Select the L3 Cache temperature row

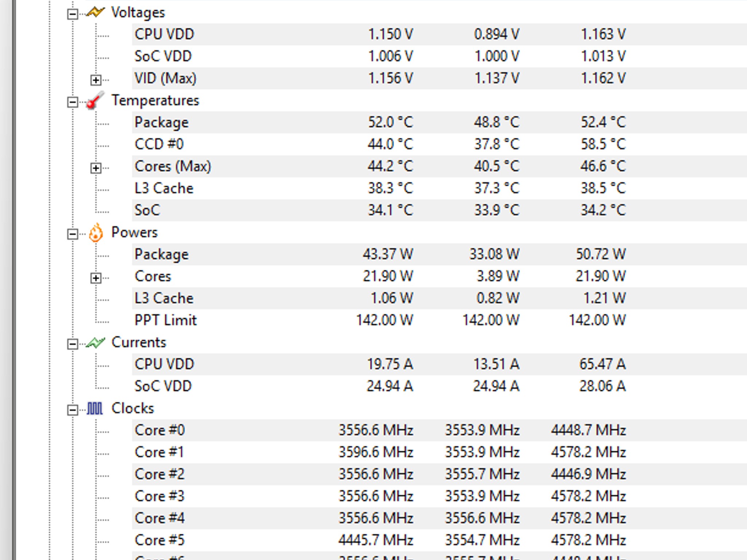(439, 188)
